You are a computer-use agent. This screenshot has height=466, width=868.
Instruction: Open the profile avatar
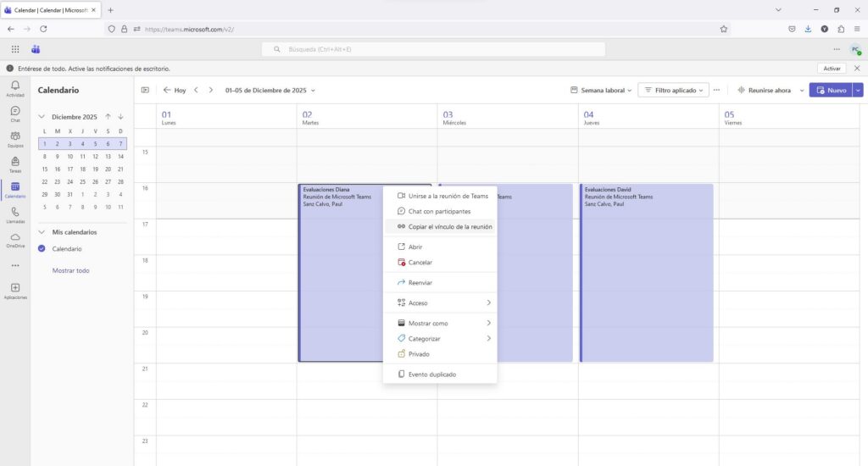(x=856, y=50)
